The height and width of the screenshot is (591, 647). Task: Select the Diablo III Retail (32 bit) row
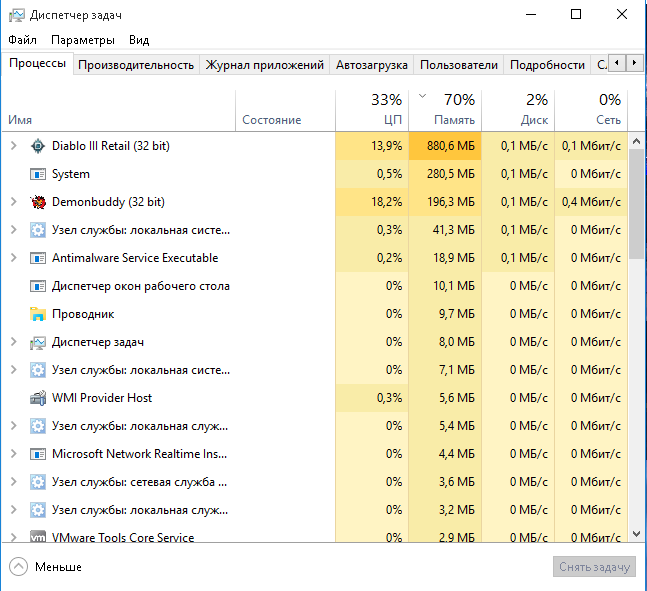315,146
